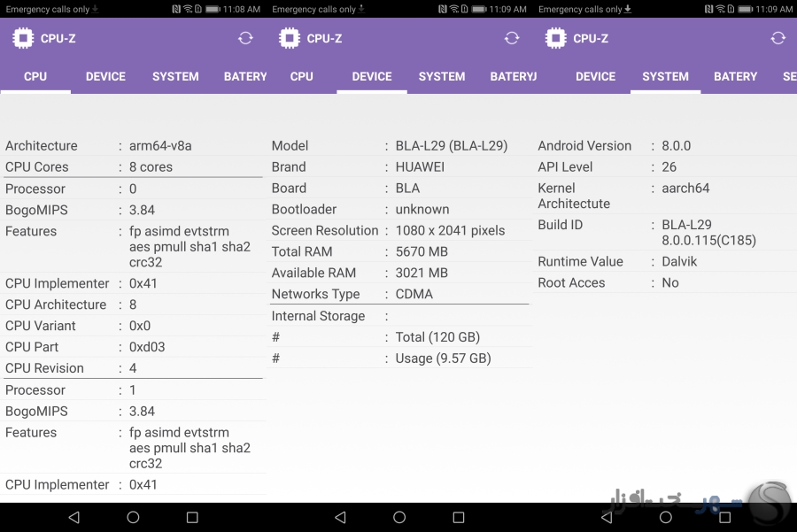Viewport: 797px width, 532px height.
Task: Tap the recent apps square under the DEVICE screen
Action: coord(459,517)
